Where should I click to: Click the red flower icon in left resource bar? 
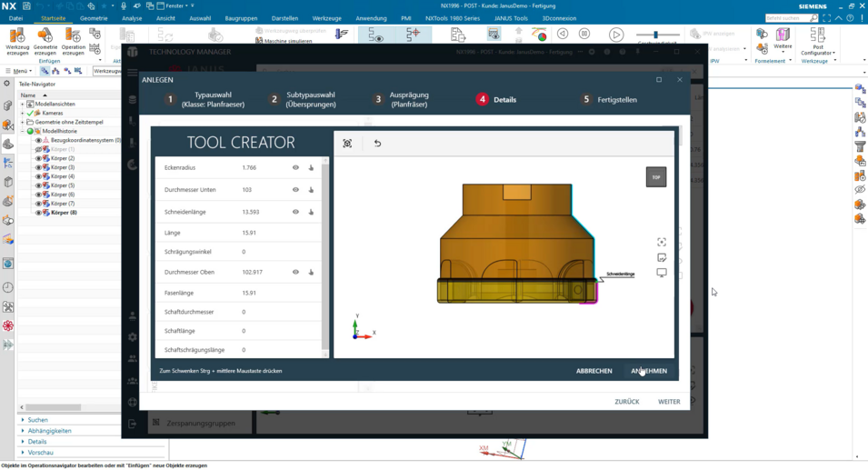click(x=8, y=325)
